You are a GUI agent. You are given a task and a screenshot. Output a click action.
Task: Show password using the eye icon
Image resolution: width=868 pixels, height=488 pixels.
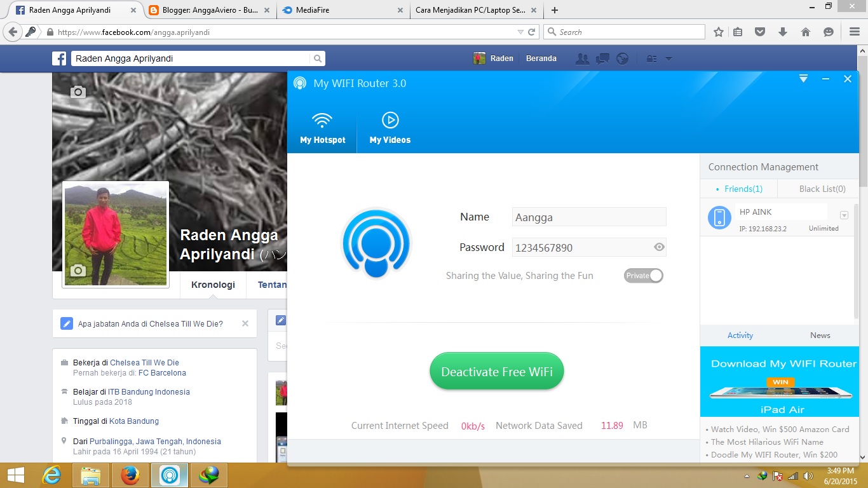660,247
